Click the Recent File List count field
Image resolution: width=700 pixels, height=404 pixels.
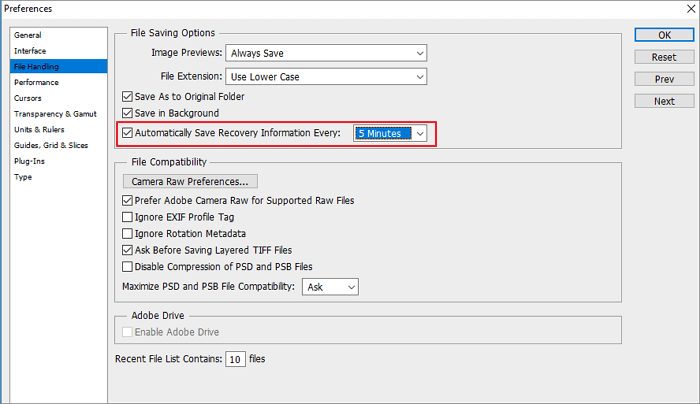(x=235, y=359)
